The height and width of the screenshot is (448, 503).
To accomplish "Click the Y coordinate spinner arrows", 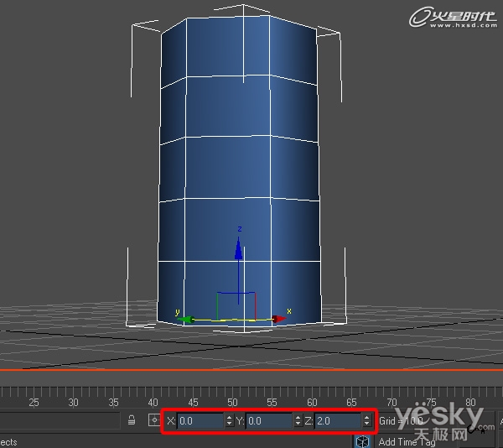I will click(298, 420).
